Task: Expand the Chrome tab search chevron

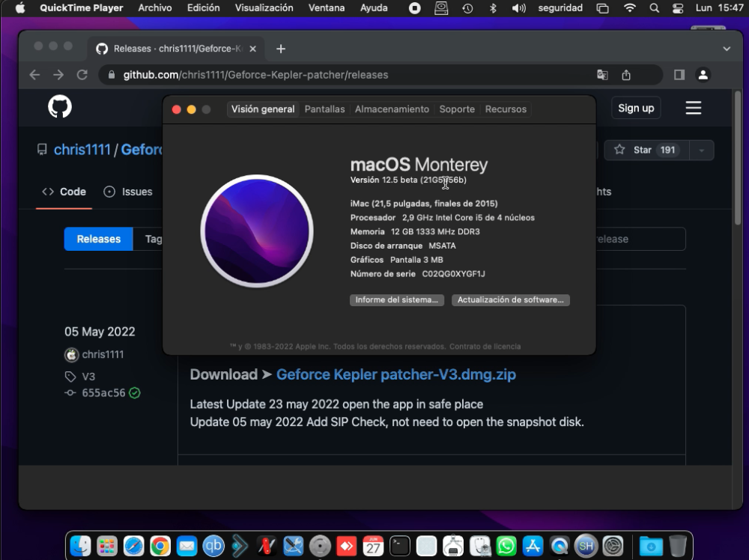Action: [727, 49]
